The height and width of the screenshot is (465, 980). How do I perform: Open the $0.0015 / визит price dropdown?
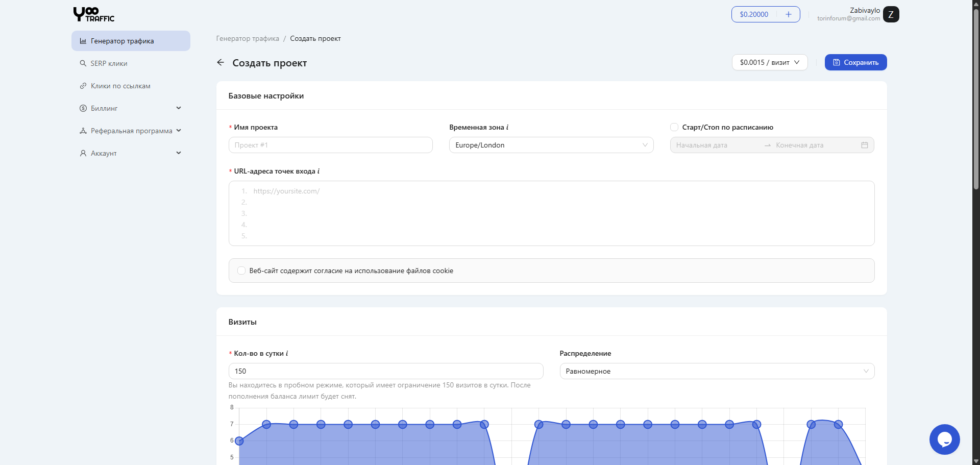(770, 62)
